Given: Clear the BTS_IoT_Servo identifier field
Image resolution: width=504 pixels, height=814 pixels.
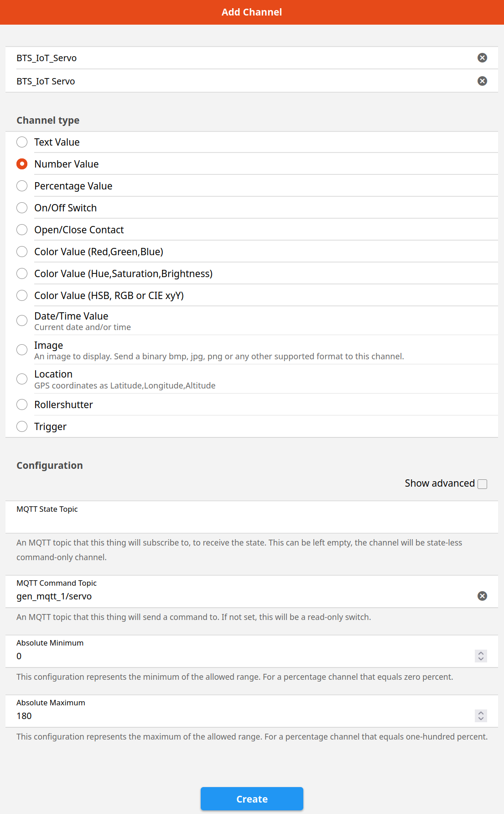Looking at the screenshot, I should (482, 58).
